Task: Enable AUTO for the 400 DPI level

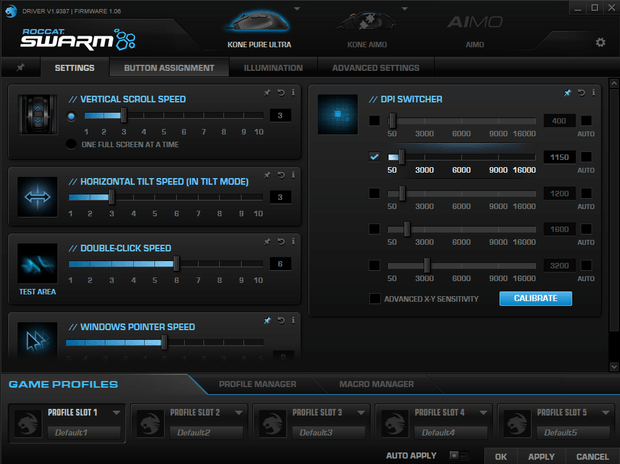Action: 586,120
